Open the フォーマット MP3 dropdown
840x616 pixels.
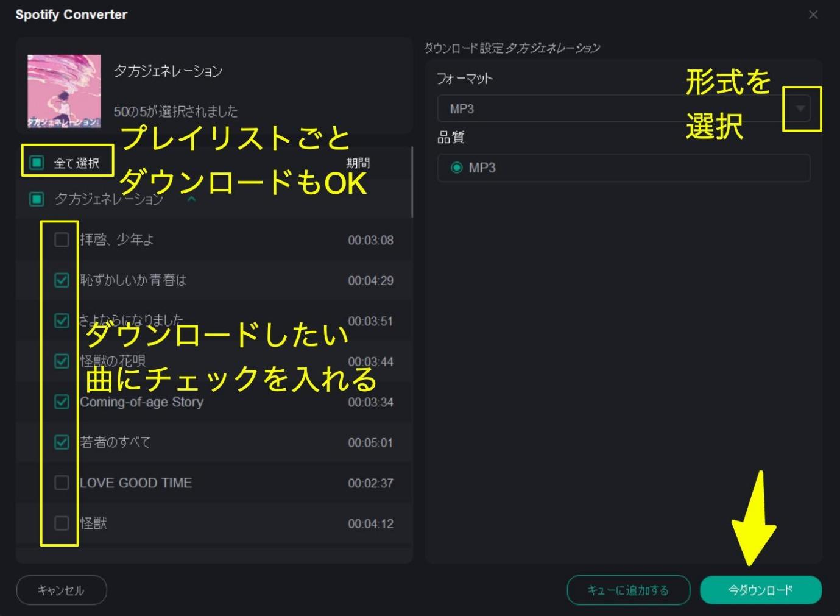[624, 109]
